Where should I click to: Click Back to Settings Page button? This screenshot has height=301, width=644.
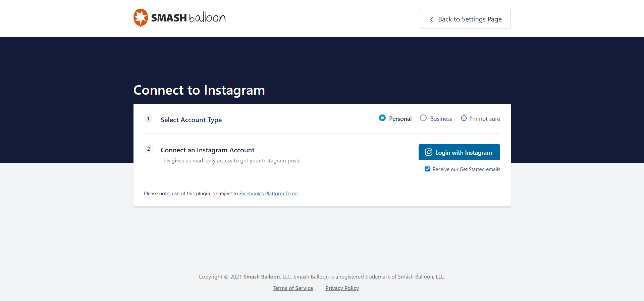465,19
